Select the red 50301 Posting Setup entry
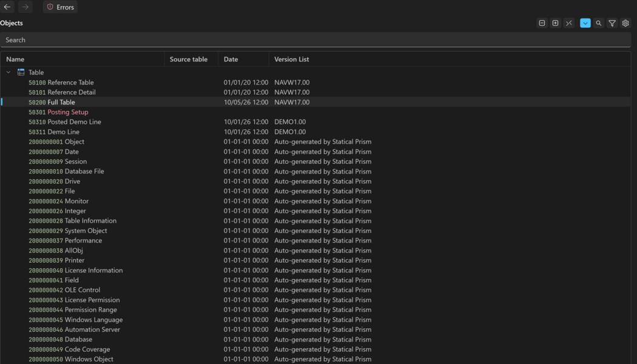 tap(58, 112)
